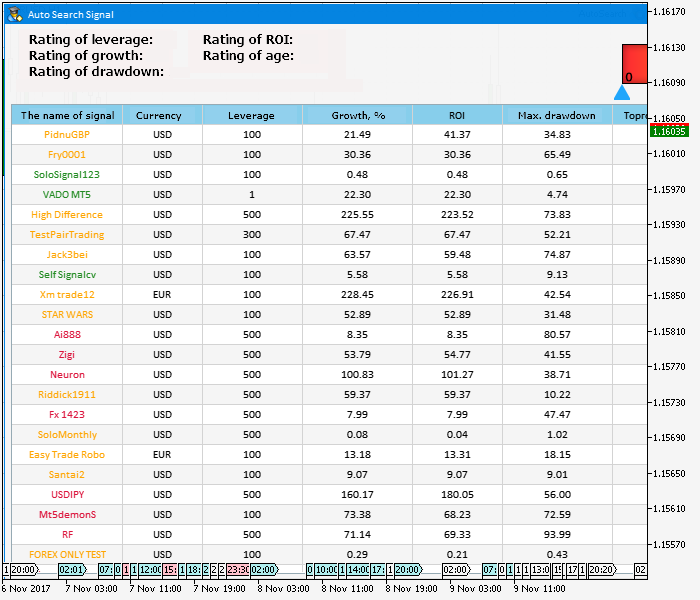700x600 pixels.
Task: Open the Fx 1423 signal
Action: [x=67, y=414]
